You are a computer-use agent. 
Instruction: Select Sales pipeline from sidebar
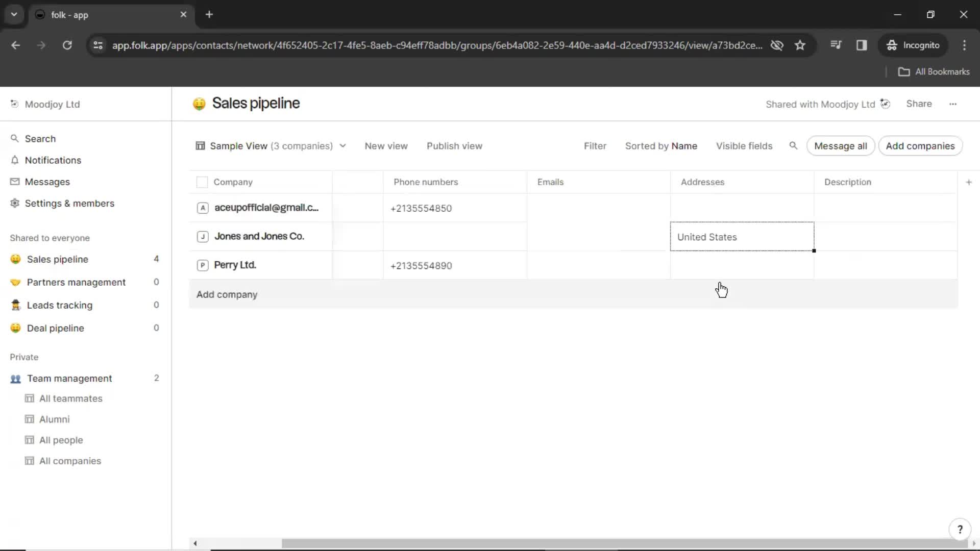pos(57,258)
